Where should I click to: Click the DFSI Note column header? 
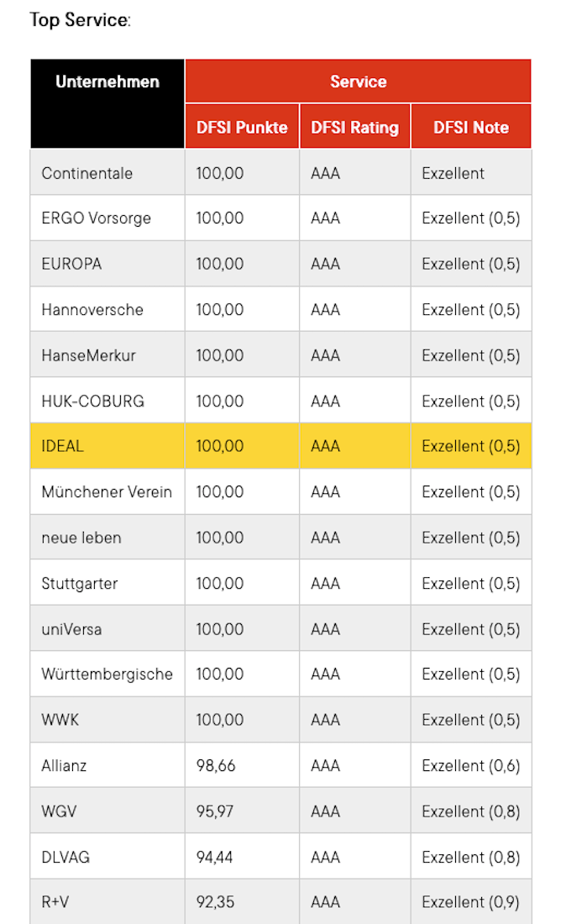tap(470, 128)
